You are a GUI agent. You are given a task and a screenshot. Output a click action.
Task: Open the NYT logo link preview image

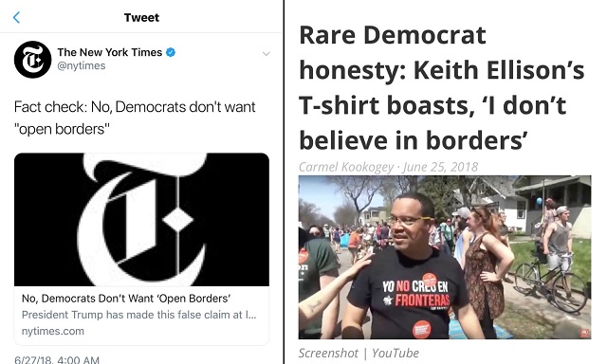pos(141,219)
